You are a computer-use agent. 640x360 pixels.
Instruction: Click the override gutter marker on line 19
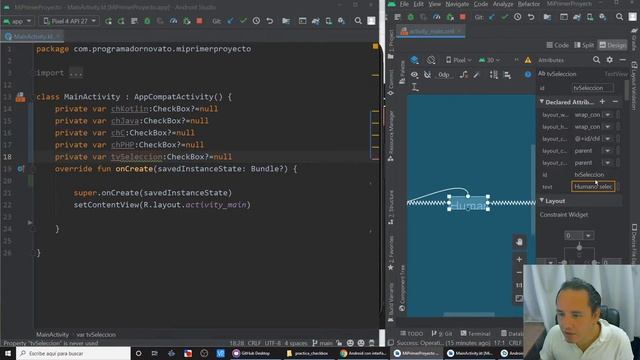click(20, 169)
